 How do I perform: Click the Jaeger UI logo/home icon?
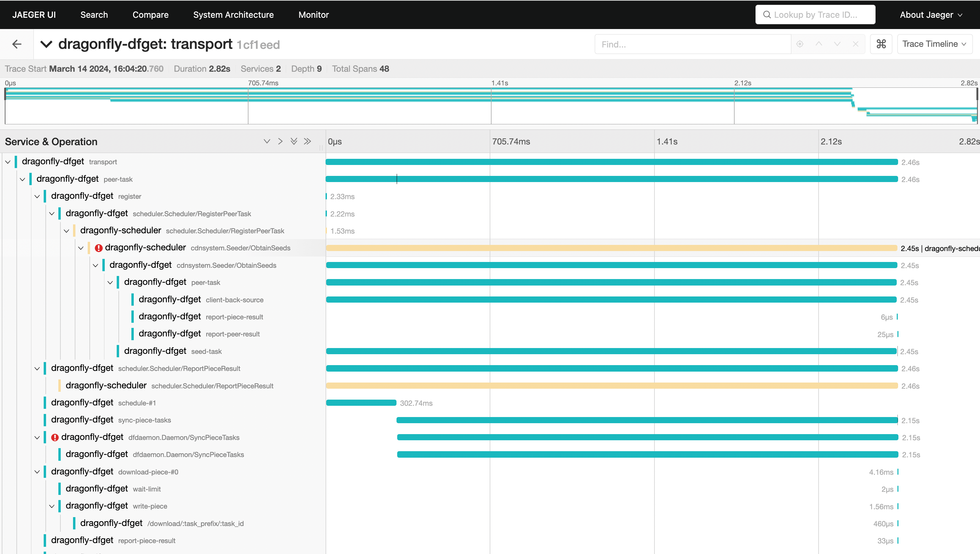point(34,14)
